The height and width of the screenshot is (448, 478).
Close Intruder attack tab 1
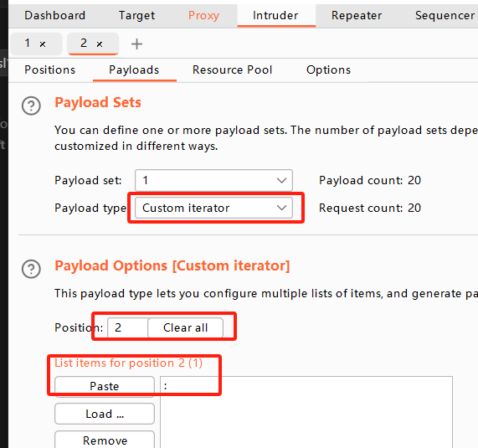(x=43, y=44)
